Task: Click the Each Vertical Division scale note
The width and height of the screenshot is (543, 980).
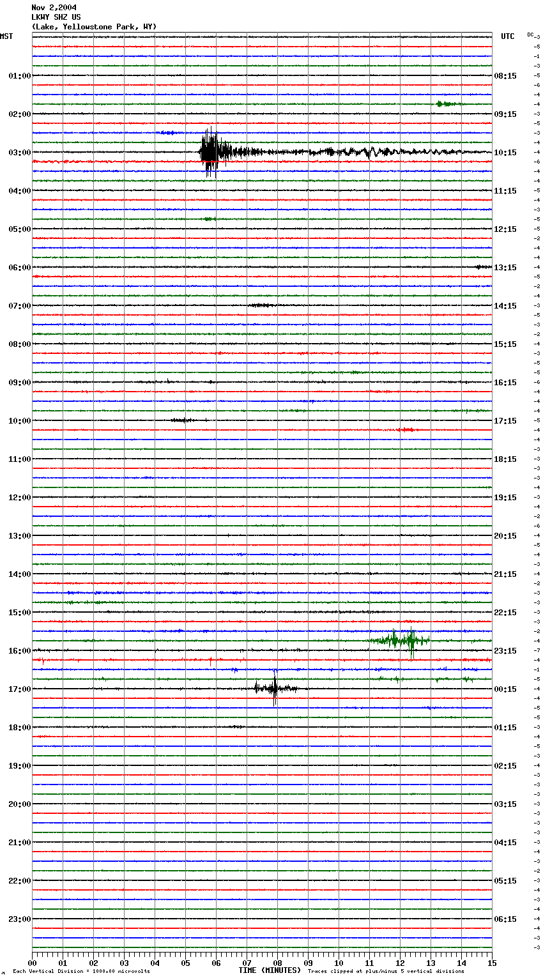Action: point(81,971)
